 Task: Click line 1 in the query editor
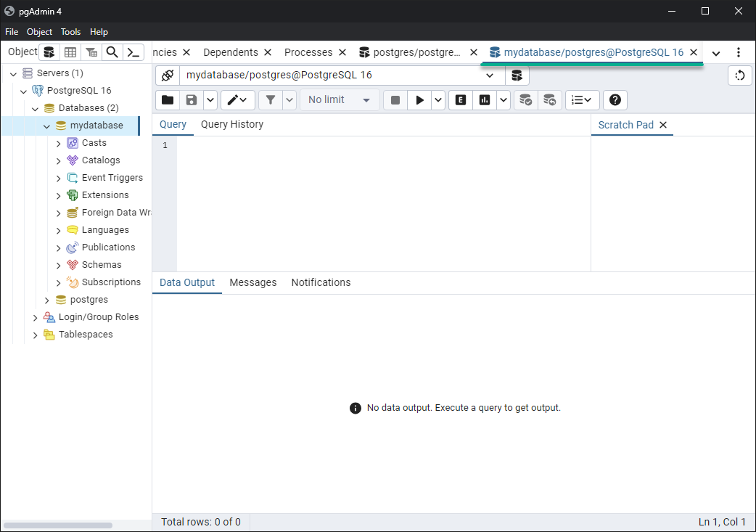point(383,145)
